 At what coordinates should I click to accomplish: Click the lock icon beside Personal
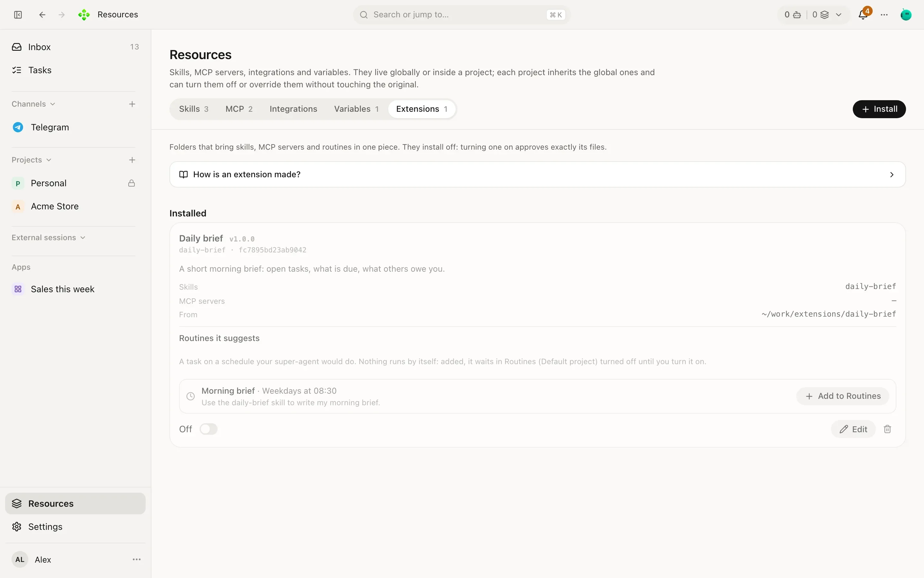pos(132,183)
